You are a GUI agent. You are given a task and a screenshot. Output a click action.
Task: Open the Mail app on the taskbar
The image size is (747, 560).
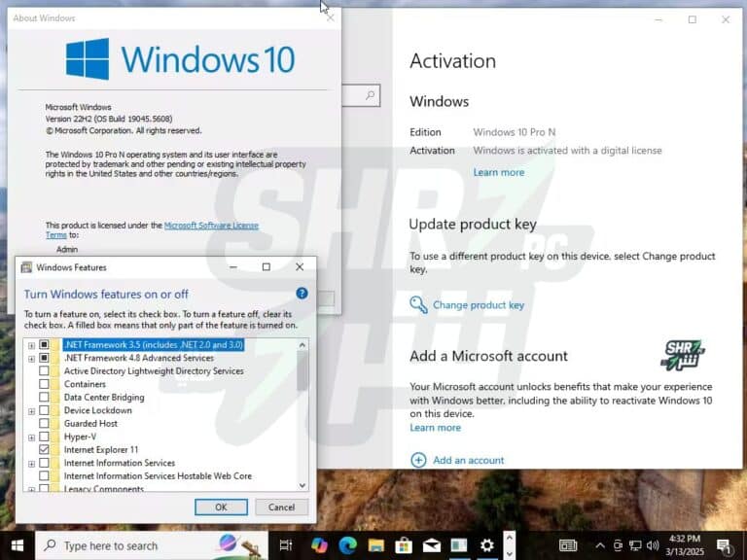[x=431, y=545]
